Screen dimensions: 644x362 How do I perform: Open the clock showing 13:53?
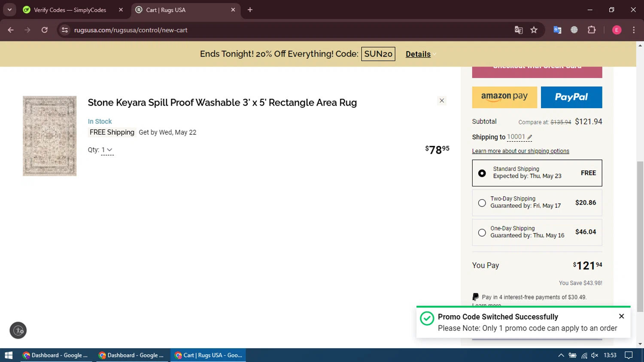(610, 355)
